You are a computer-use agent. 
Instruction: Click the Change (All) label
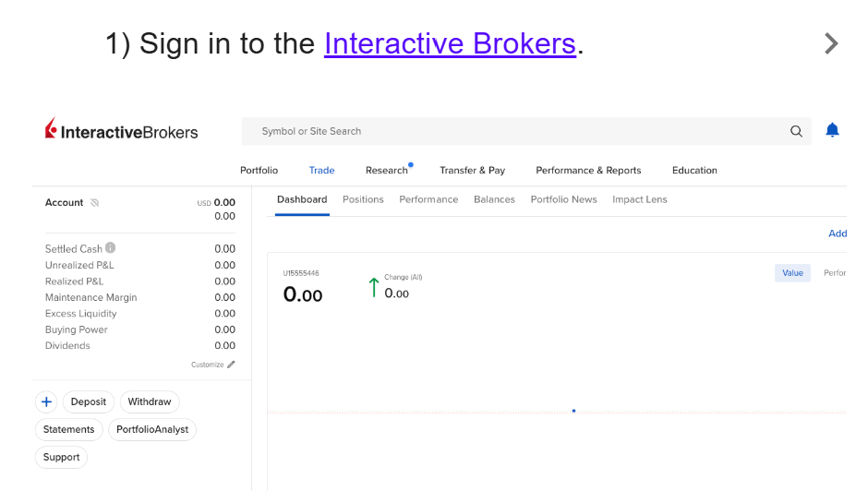[x=404, y=277]
